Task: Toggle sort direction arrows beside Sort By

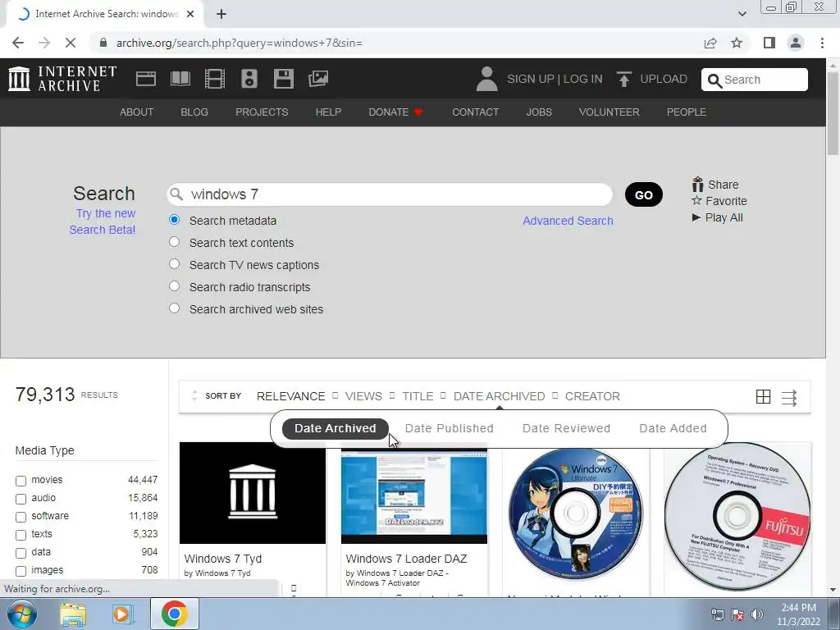Action: point(194,396)
